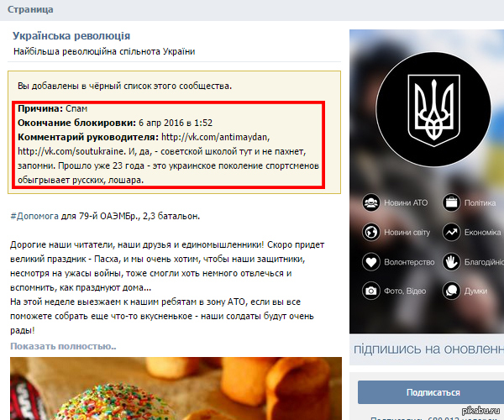The image size is (504, 420).
Task: Open the Новини світу globe icon
Action: pyautogui.click(x=371, y=232)
